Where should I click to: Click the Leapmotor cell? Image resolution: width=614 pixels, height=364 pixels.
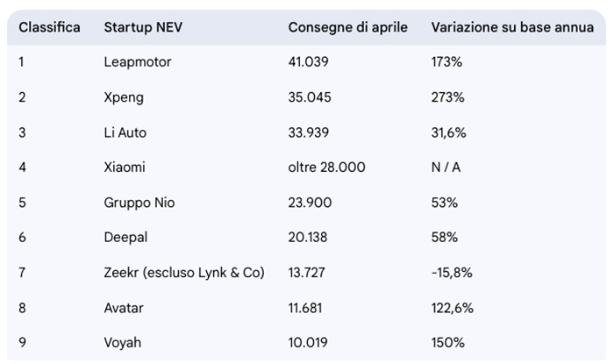point(138,62)
